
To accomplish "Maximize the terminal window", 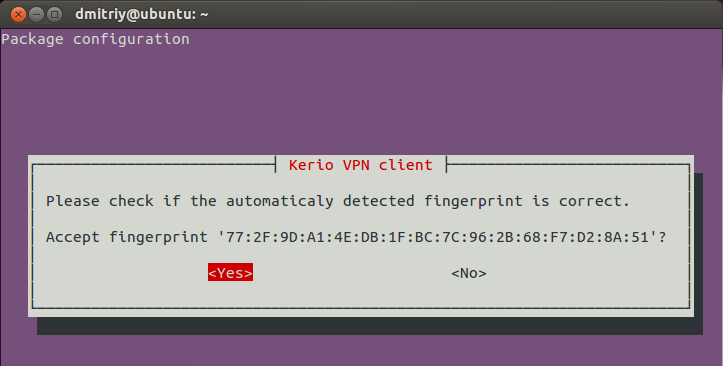I will pyautogui.click(x=54, y=14).
